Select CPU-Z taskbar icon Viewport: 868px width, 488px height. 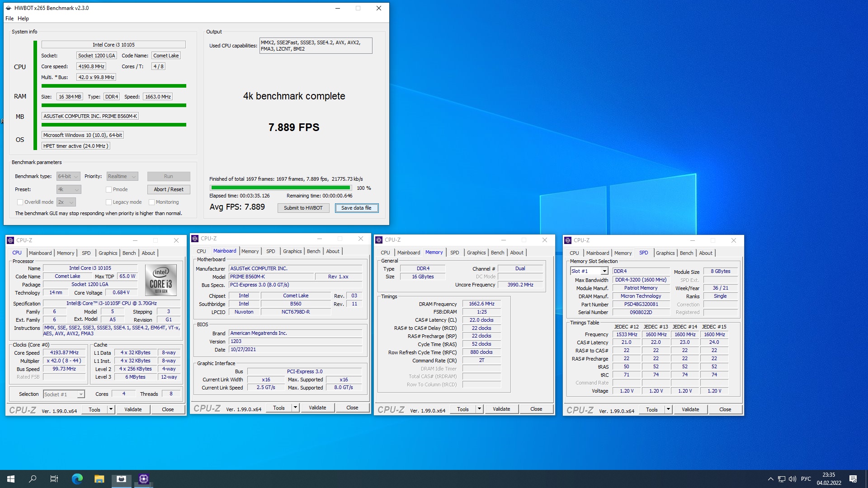click(144, 479)
